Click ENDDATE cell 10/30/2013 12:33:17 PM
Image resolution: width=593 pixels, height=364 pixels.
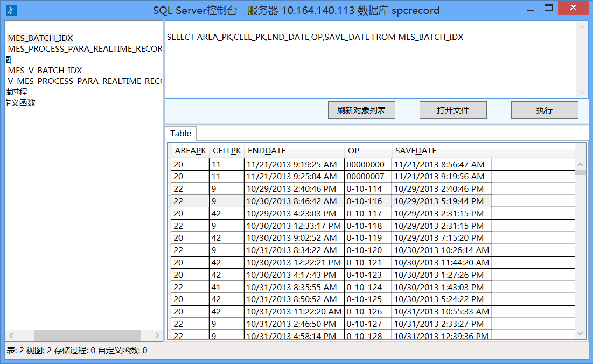pos(294,226)
